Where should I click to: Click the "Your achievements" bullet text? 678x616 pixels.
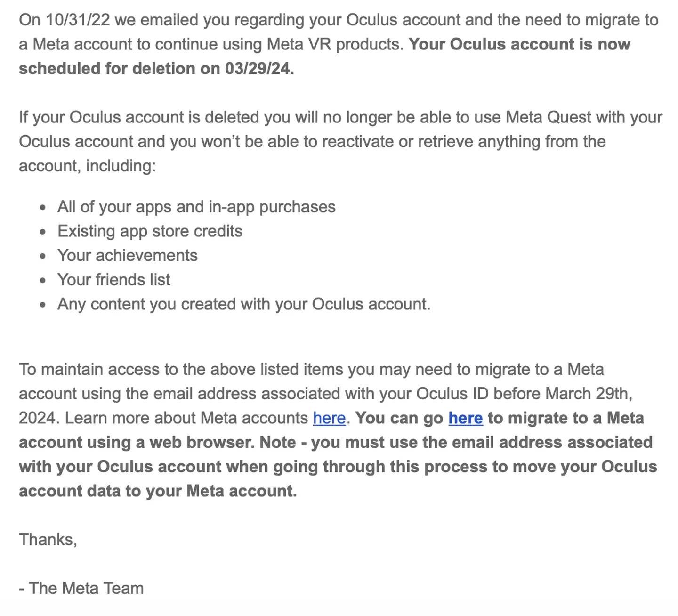point(127,255)
